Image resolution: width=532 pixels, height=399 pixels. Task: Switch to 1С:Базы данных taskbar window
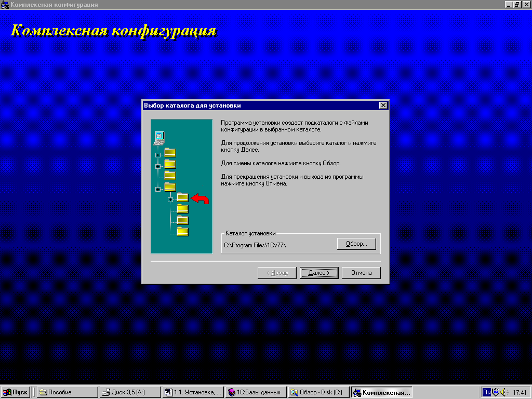pyautogui.click(x=256, y=392)
